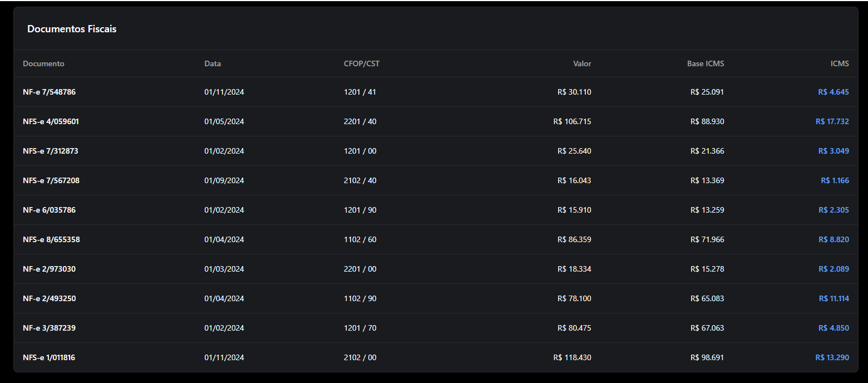Click the CFOP/CST column header
This screenshot has height=383, width=868.
(362, 63)
